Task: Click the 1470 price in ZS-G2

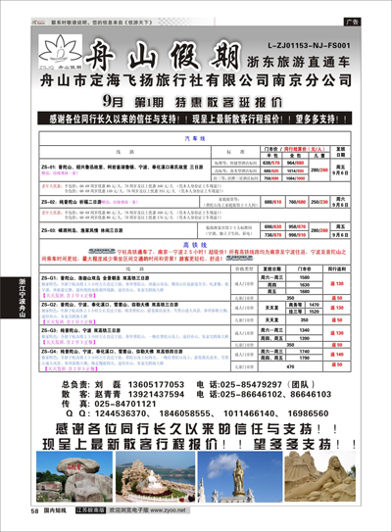Action: tap(314, 305)
